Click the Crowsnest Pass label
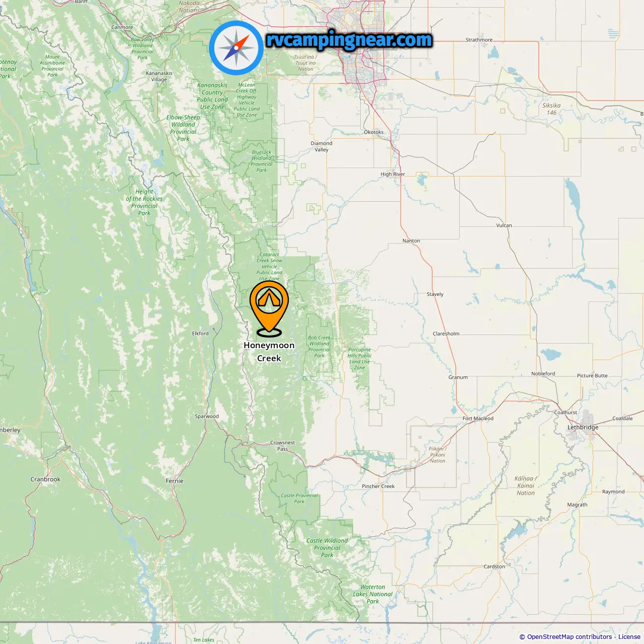The height and width of the screenshot is (644, 644). pyautogui.click(x=282, y=446)
